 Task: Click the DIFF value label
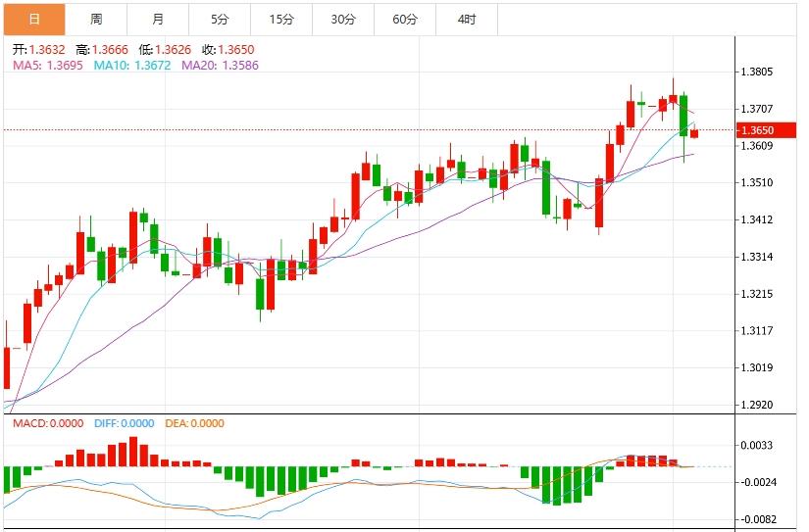point(125,423)
